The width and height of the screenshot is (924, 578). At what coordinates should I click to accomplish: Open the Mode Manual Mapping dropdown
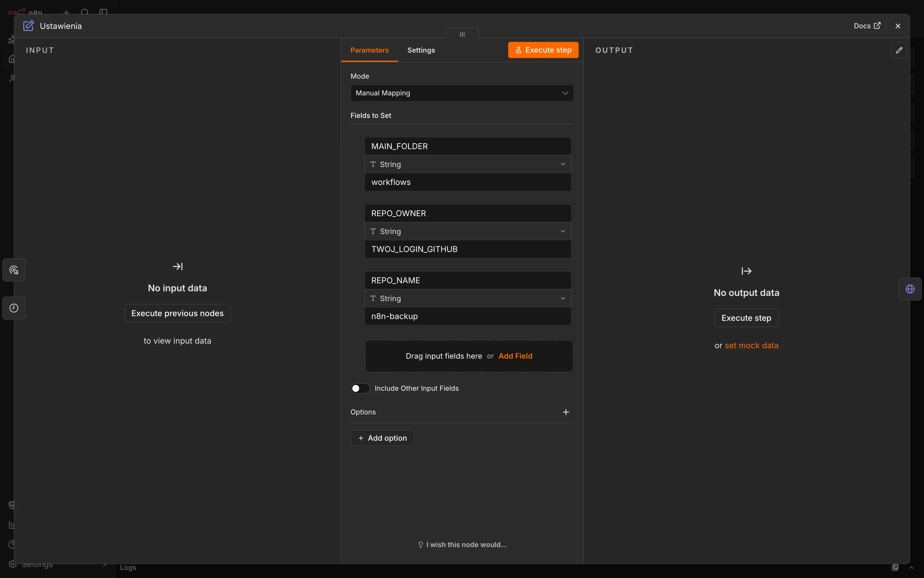(x=462, y=93)
